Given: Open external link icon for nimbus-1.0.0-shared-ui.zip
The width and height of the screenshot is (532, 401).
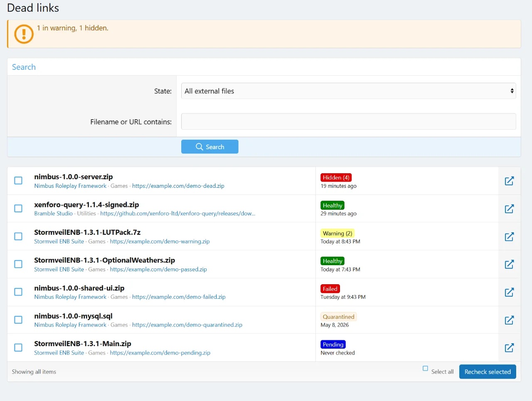Looking at the screenshot, I should [509, 292].
